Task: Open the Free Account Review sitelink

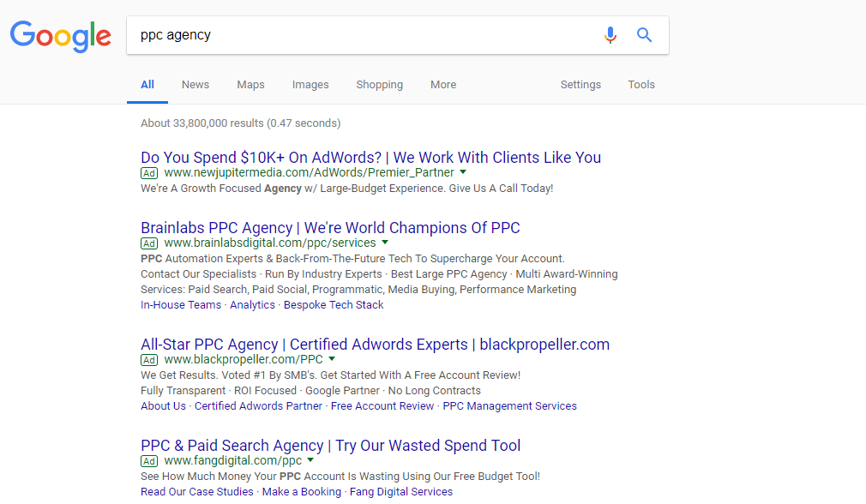Action: coord(382,406)
